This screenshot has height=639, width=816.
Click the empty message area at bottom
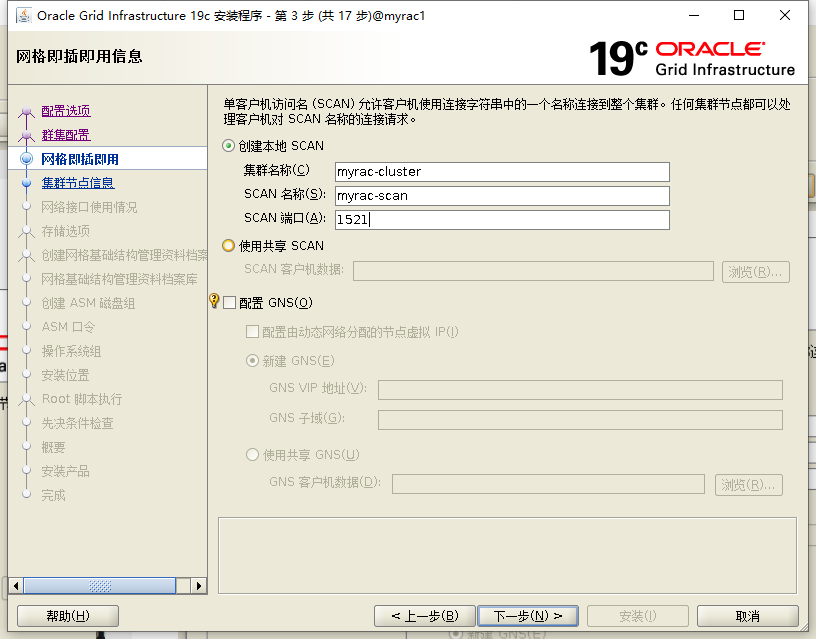(507, 555)
